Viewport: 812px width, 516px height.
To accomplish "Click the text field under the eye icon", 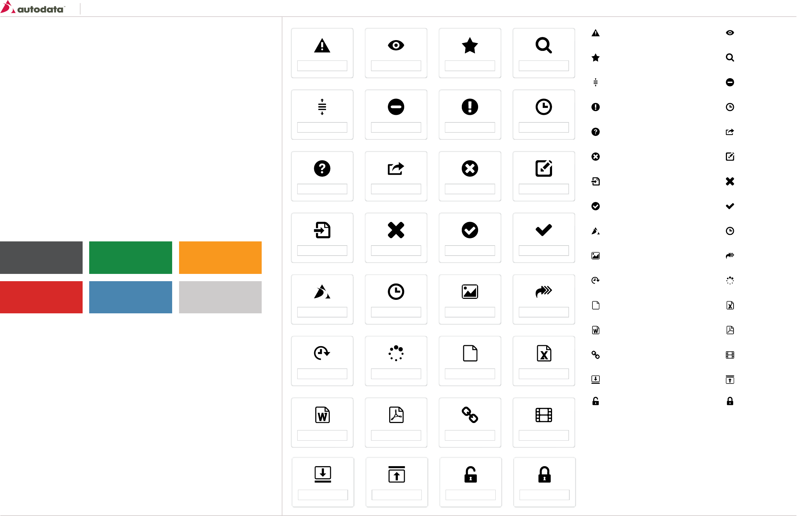I will pos(396,66).
